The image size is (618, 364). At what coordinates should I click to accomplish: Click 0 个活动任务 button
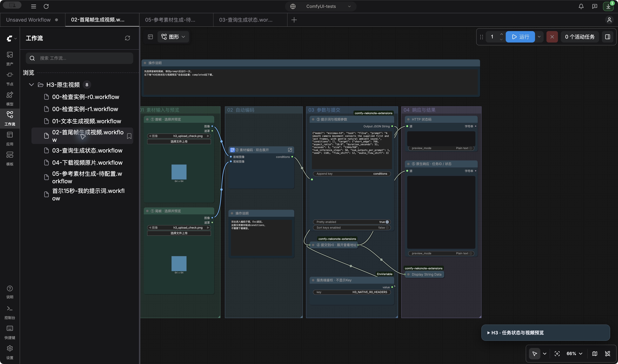[580, 37]
